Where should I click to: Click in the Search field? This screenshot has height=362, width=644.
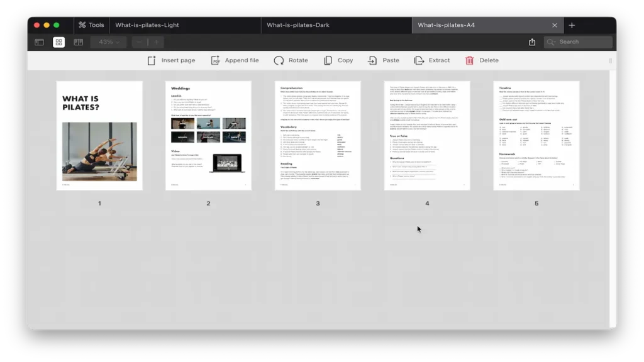tap(582, 42)
